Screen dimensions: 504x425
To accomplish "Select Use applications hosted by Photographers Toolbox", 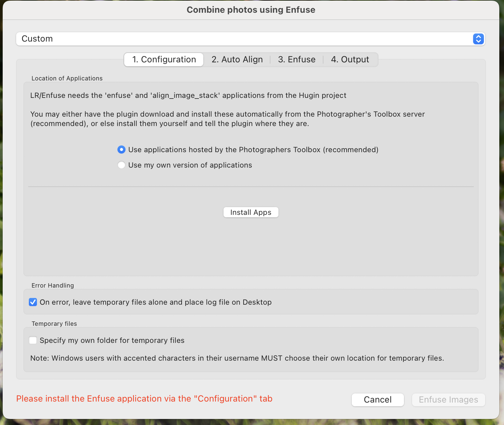I will click(121, 150).
